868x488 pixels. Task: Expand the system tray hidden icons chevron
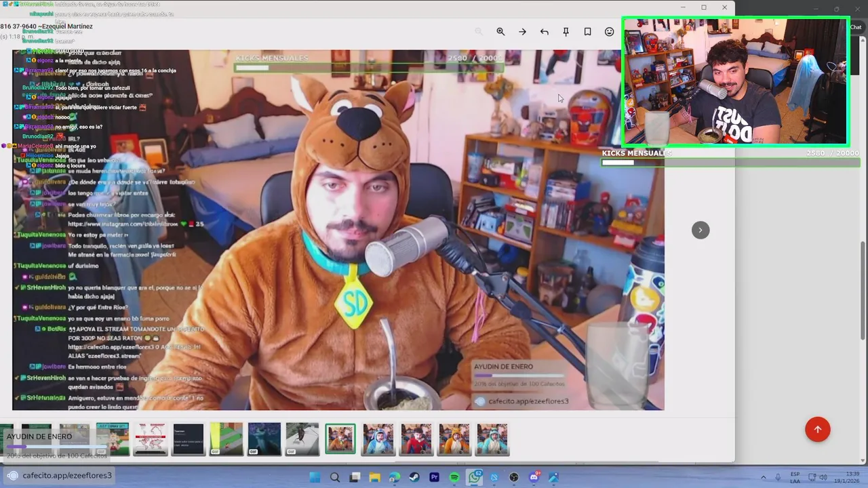764,477
